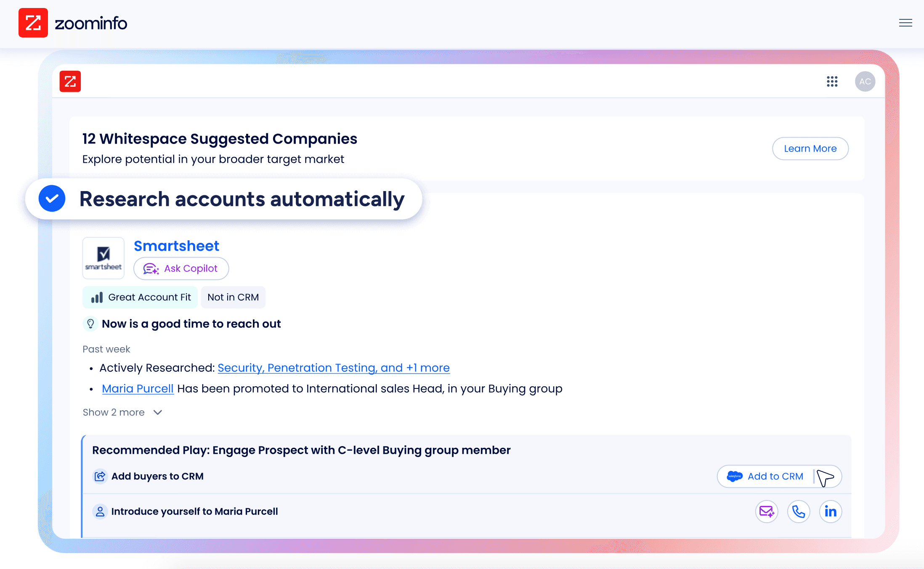Click the Learn More button
The height and width of the screenshot is (569, 924).
(810, 148)
